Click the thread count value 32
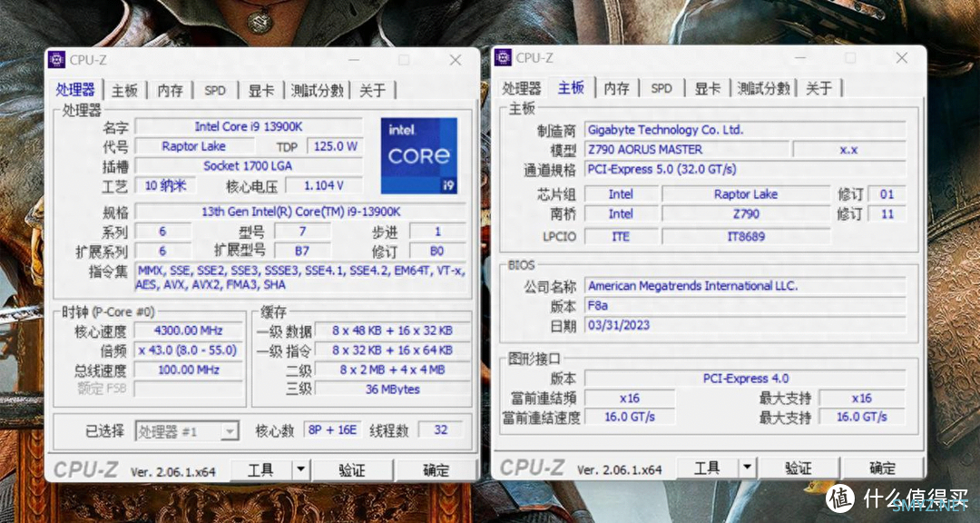980x523 pixels. coord(441,430)
